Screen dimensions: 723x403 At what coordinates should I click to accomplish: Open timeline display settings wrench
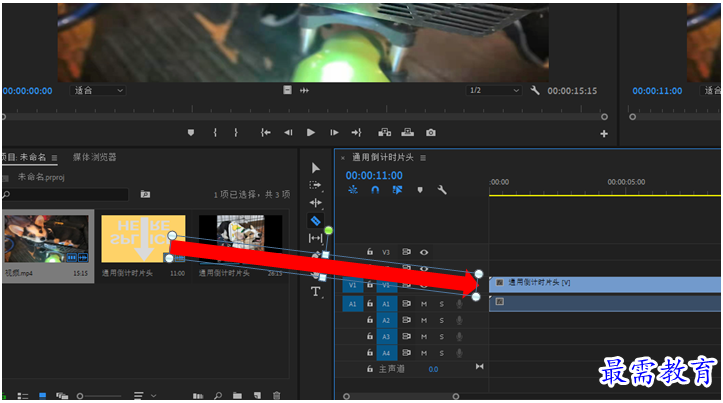(x=442, y=190)
